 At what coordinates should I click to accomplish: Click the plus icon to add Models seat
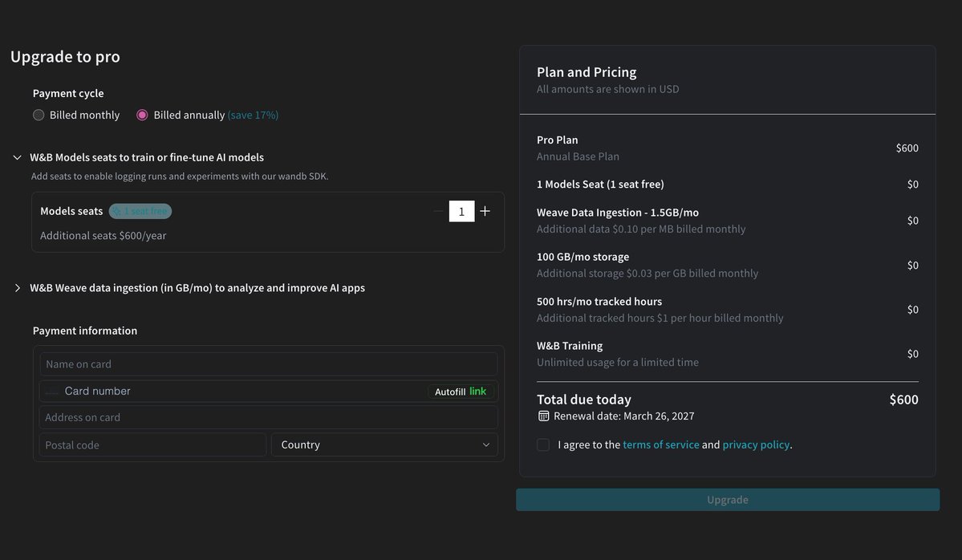click(x=485, y=211)
